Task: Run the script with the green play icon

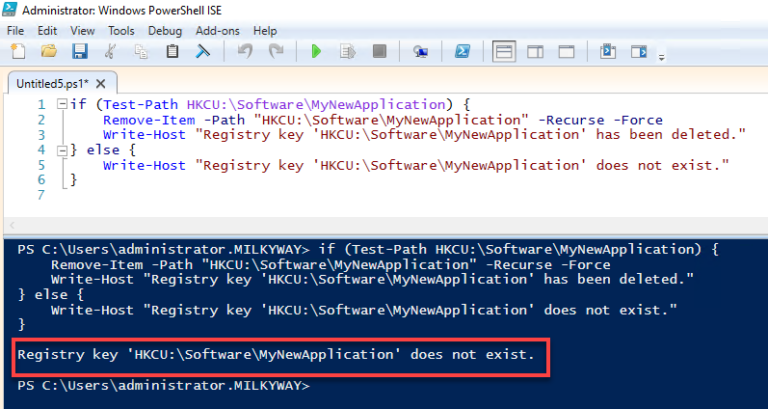Action: pyautogui.click(x=316, y=51)
